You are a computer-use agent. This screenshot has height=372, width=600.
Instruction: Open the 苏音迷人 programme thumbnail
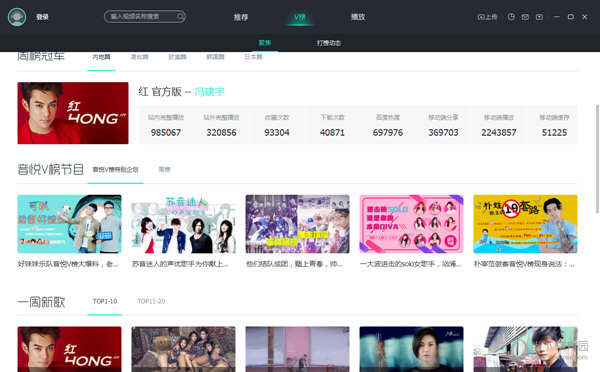tap(183, 224)
